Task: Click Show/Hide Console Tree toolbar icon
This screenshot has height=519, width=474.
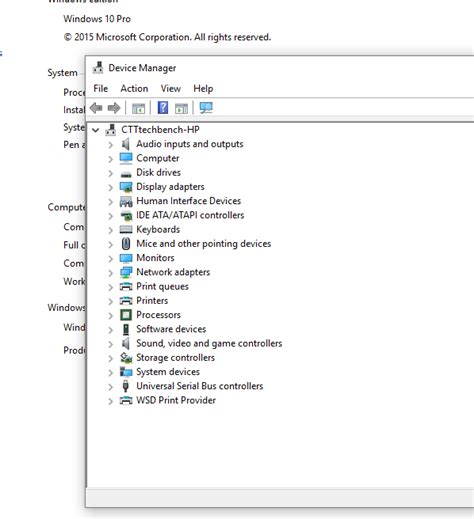Action: point(138,108)
